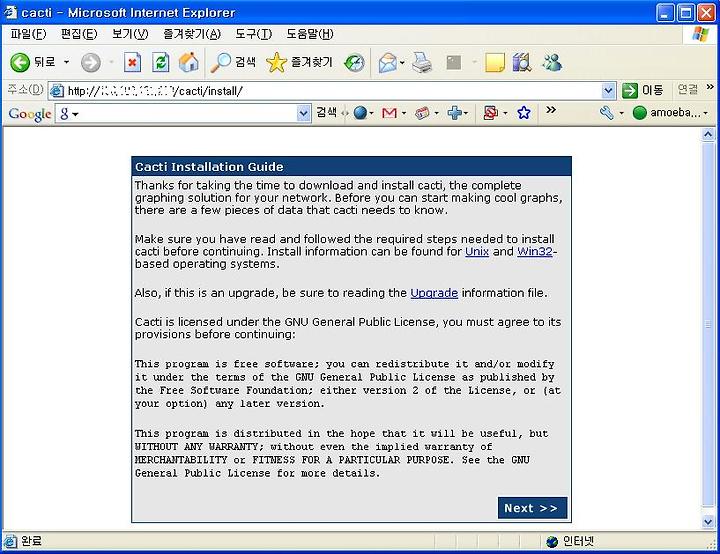Click the Research book icon

pyautogui.click(x=522, y=62)
